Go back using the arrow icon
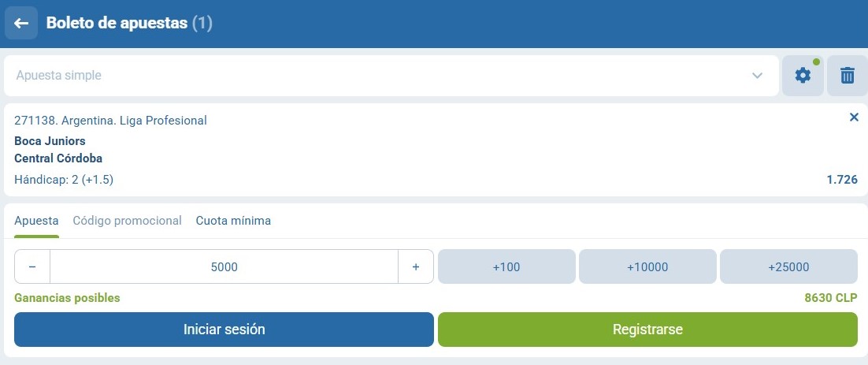 tap(21, 23)
